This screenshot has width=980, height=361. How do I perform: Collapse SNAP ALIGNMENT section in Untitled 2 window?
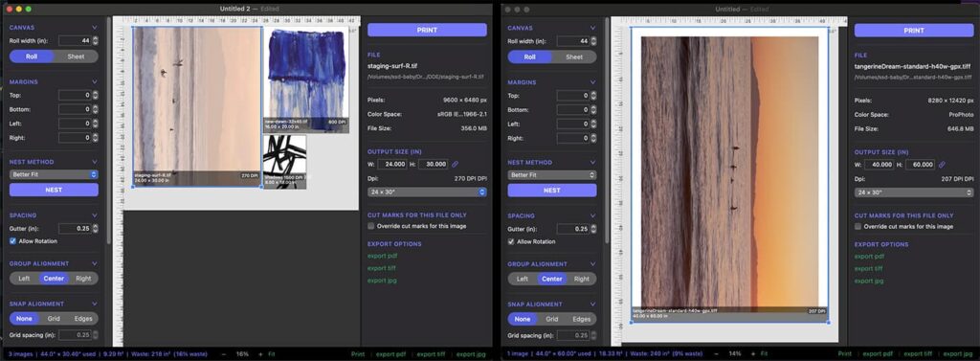pos(95,304)
